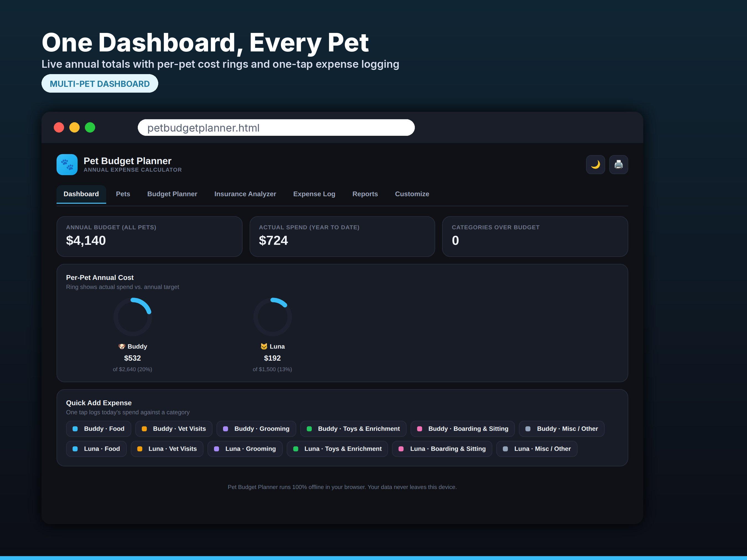Click the paw print app logo
Screen dimensions: 747x560
pyautogui.click(x=67, y=165)
